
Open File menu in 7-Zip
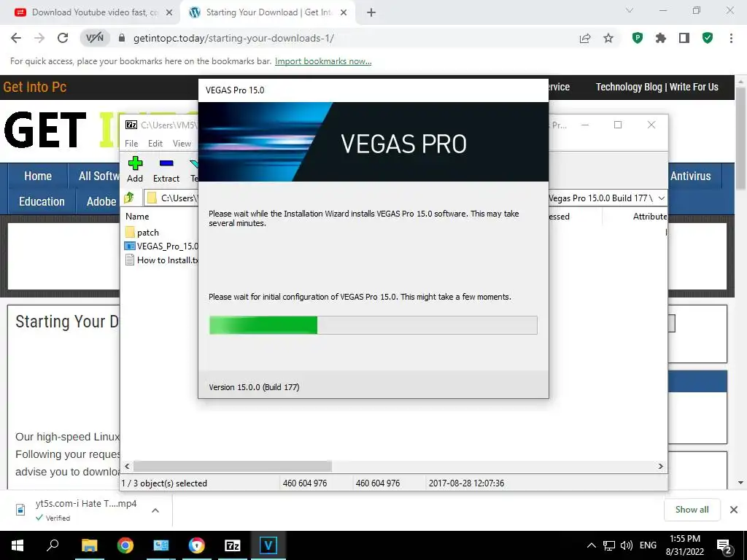pyautogui.click(x=131, y=144)
